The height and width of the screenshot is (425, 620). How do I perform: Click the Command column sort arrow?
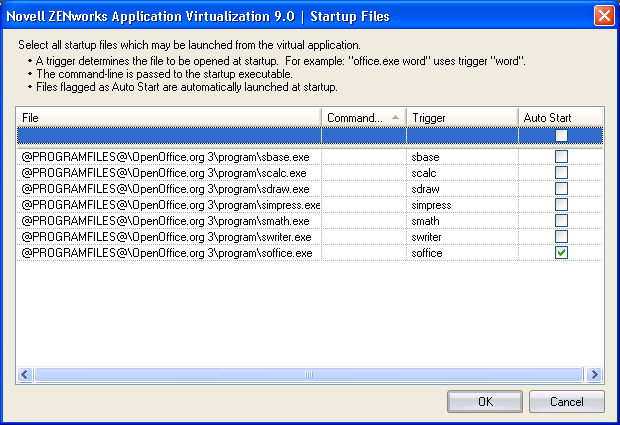coord(395,118)
